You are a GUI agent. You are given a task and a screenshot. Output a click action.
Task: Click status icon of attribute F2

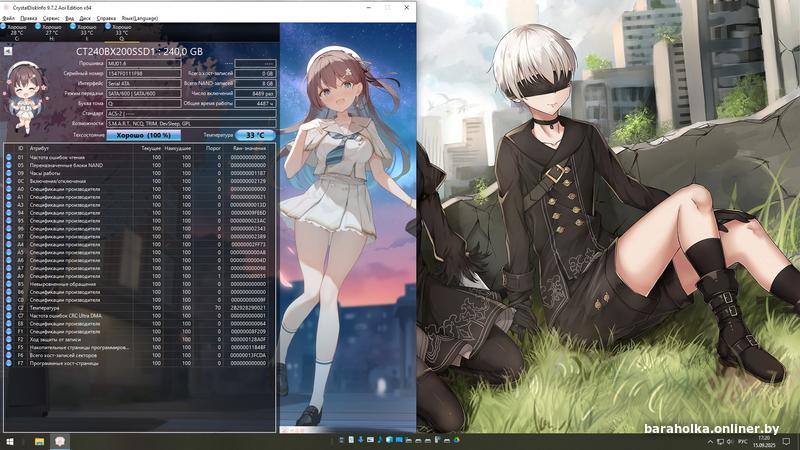click(9, 339)
